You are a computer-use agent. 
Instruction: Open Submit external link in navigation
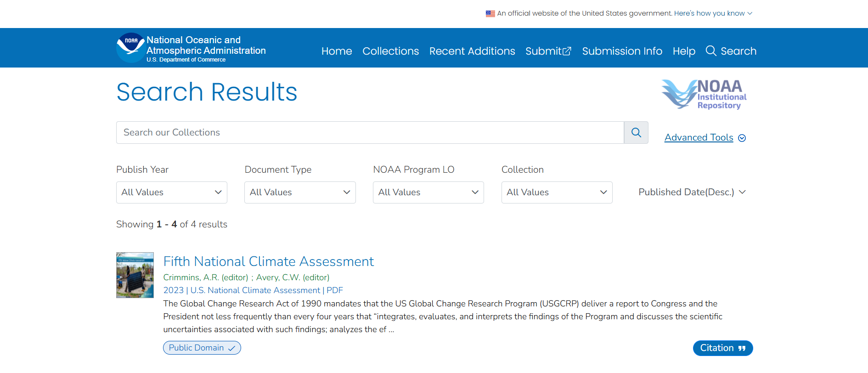click(x=548, y=51)
